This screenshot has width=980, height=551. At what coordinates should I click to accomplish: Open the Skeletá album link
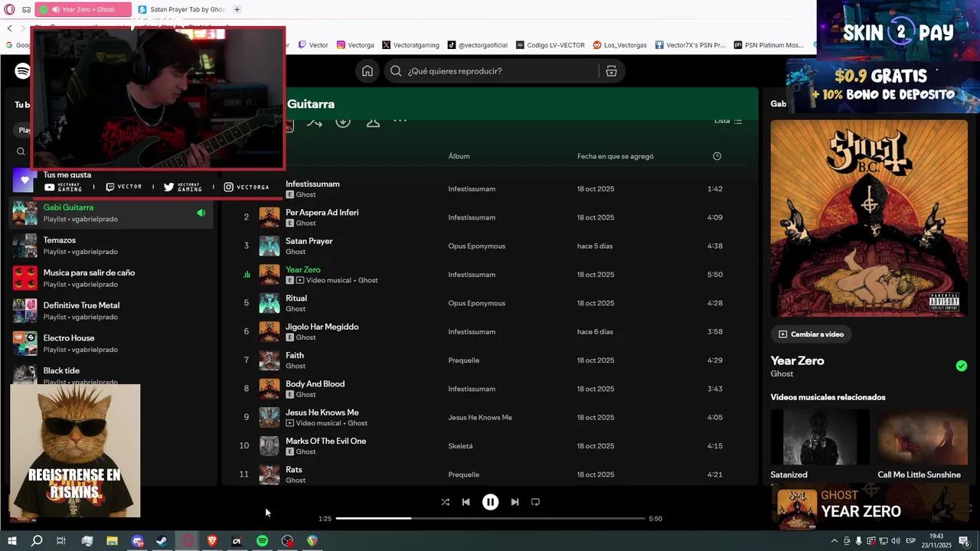(x=460, y=446)
